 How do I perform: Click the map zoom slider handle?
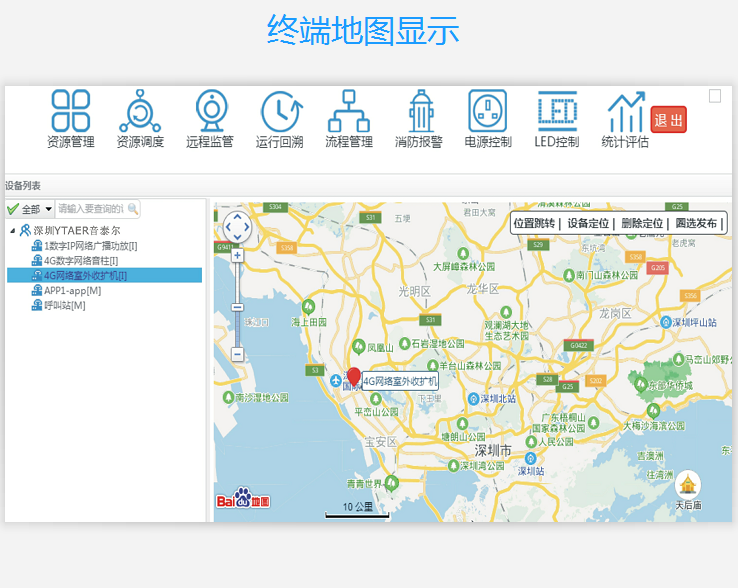pos(237,306)
